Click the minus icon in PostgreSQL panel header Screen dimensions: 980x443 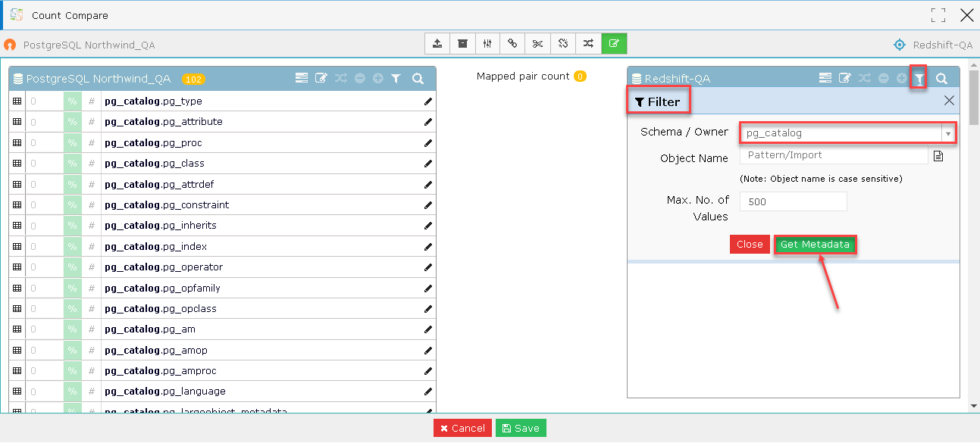360,78
